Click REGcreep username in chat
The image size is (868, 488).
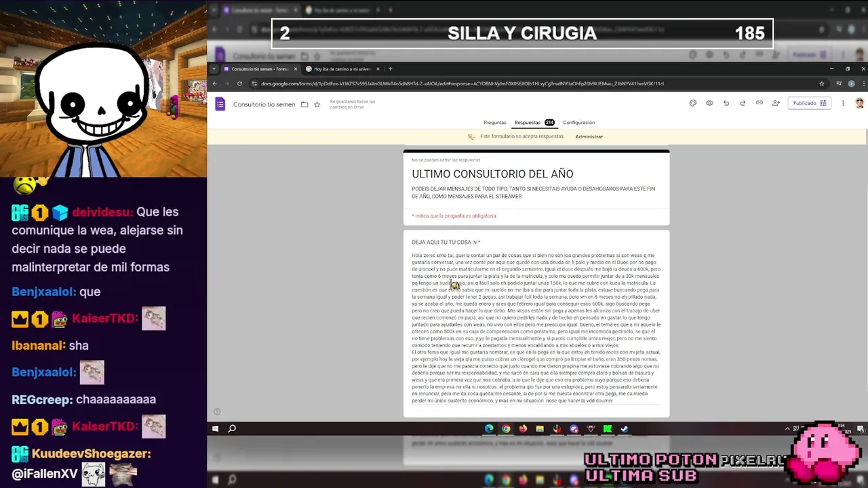[x=41, y=399]
